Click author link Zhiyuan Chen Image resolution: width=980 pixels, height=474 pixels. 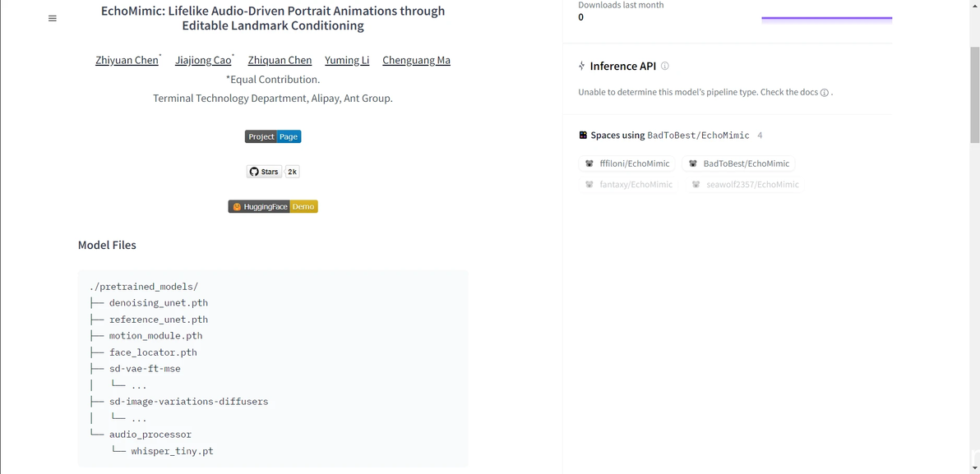[x=127, y=60]
